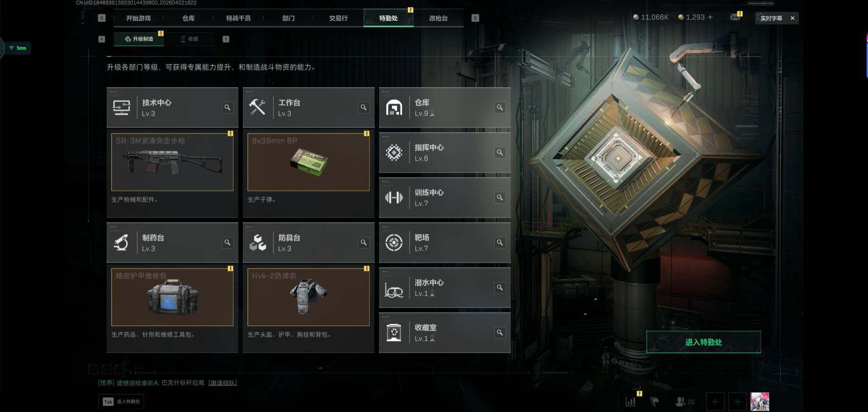Open the mail envelope icon

pyautogui.click(x=735, y=17)
